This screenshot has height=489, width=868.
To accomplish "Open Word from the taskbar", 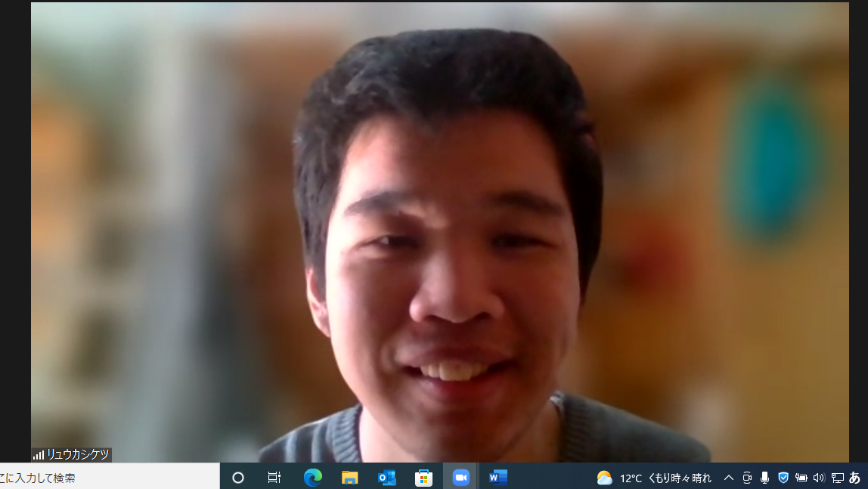I will tap(498, 478).
